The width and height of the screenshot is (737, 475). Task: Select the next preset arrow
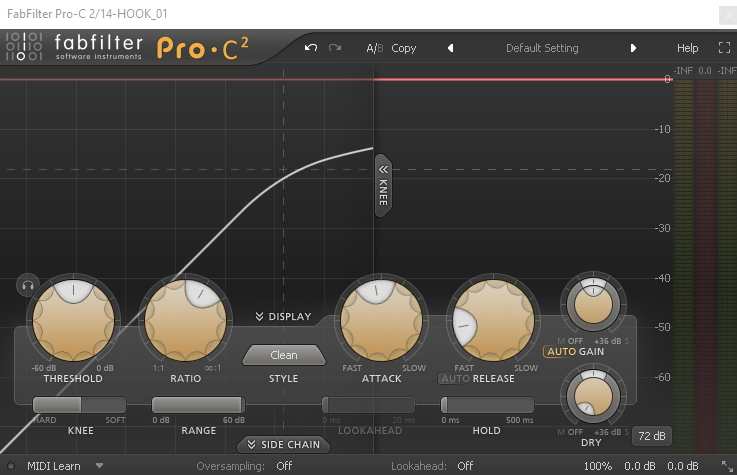(633, 48)
